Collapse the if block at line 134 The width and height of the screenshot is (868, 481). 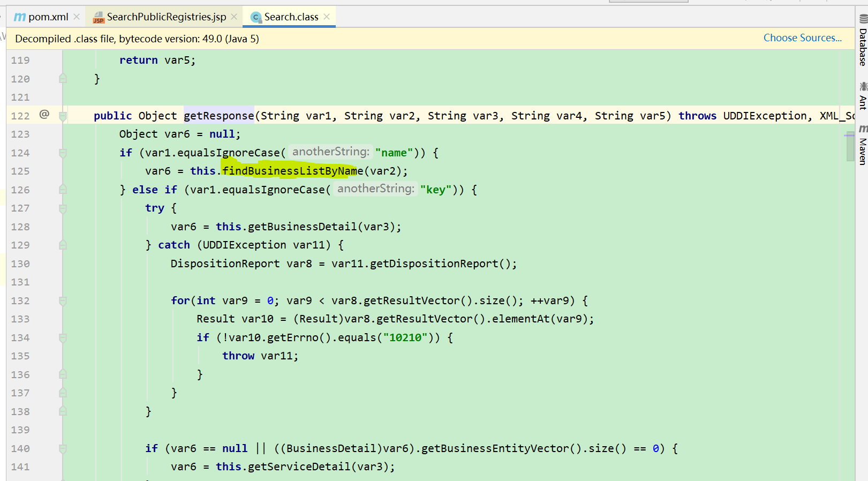63,338
